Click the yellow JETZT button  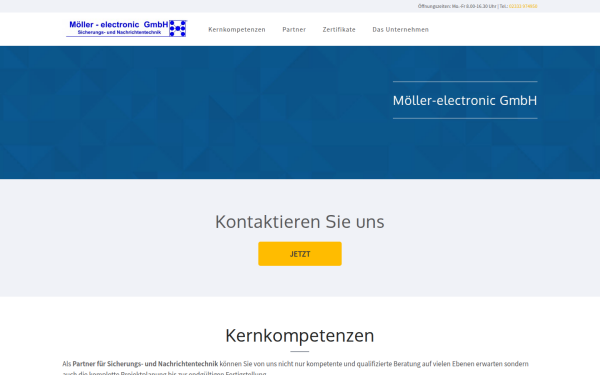coord(300,254)
